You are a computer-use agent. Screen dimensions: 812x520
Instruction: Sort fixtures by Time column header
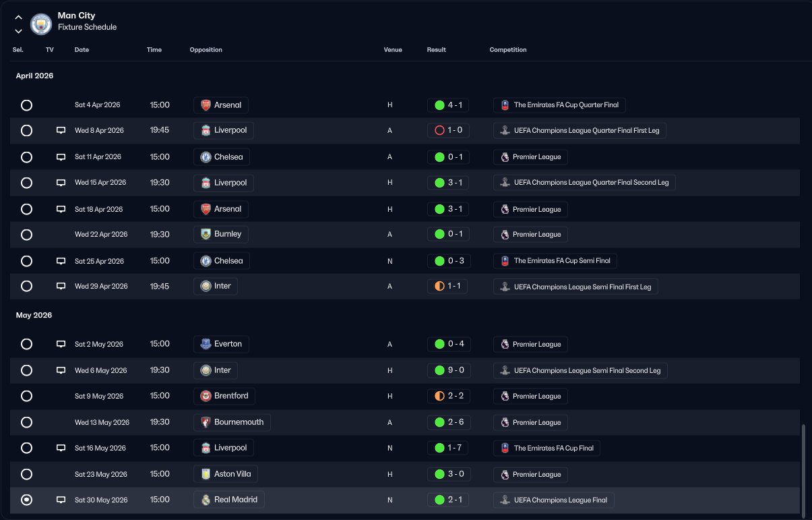pos(154,50)
